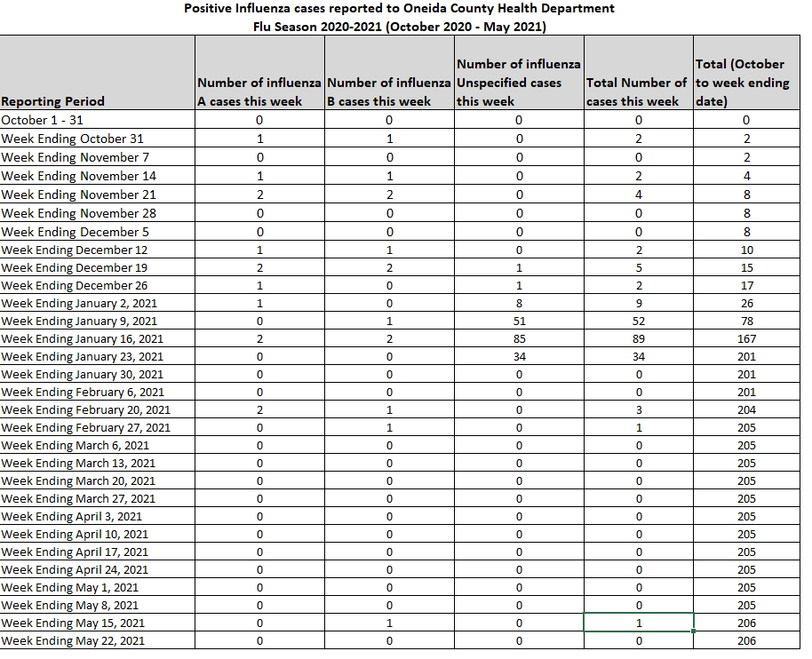
Task: Select the 'Week Ending April 10, 2021' cell
Action: [98, 535]
